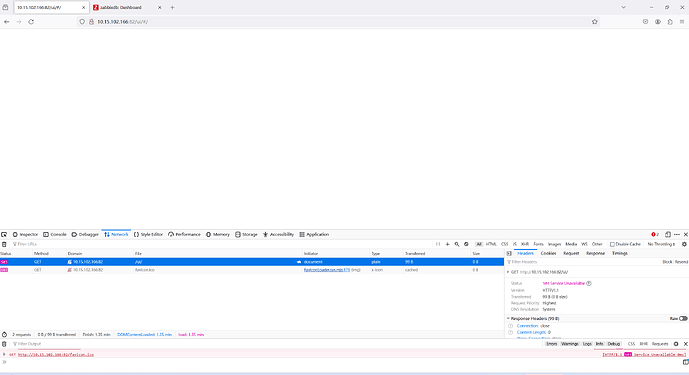
Task: Click the red error count badge
Action: pos(655,234)
